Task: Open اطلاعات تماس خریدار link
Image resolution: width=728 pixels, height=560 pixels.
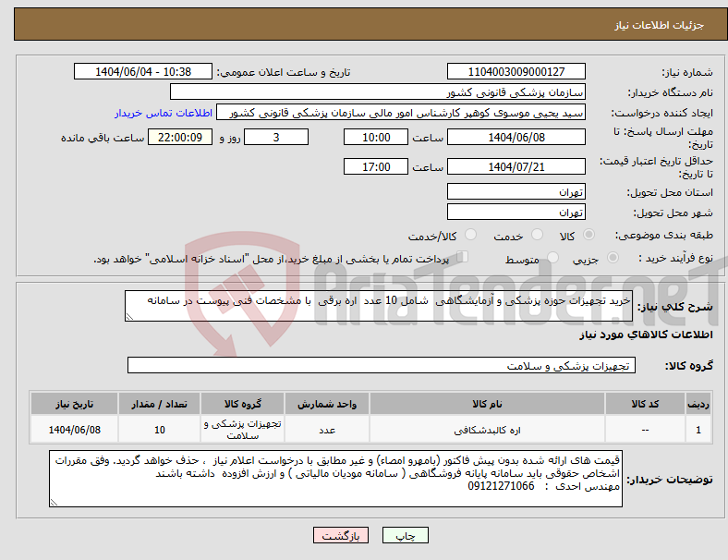Action: click(164, 113)
